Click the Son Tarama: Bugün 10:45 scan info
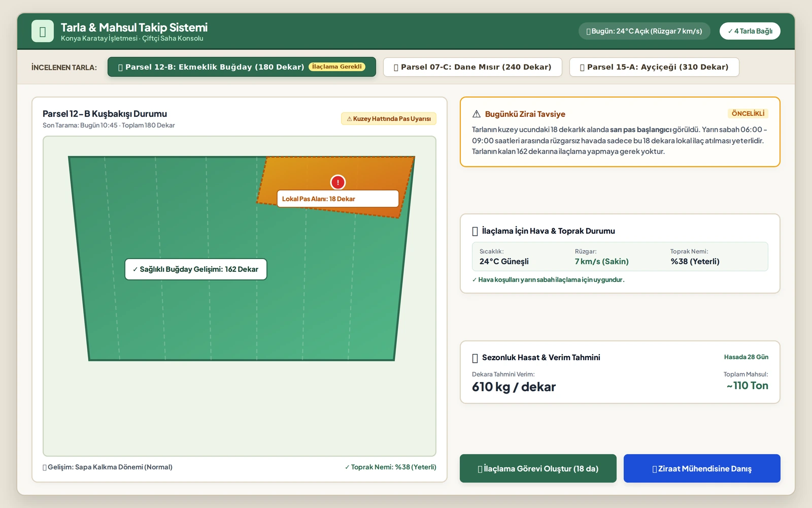 click(109, 125)
